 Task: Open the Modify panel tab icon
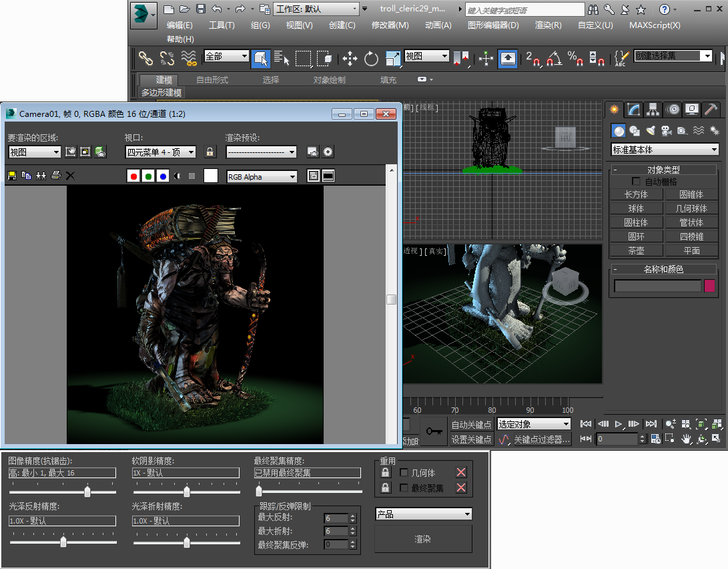coord(633,109)
